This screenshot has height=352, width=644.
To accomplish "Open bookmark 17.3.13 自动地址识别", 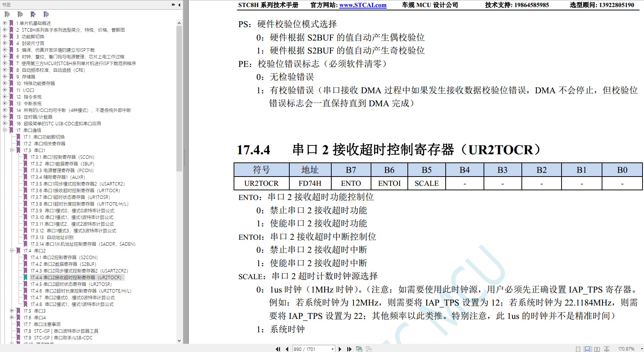I will [x=52, y=237].
